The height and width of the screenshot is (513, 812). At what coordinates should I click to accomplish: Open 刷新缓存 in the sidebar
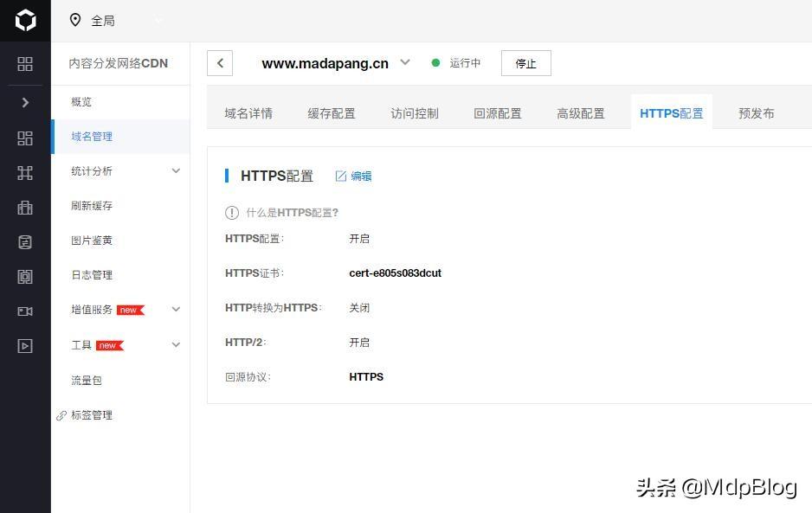[92, 206]
